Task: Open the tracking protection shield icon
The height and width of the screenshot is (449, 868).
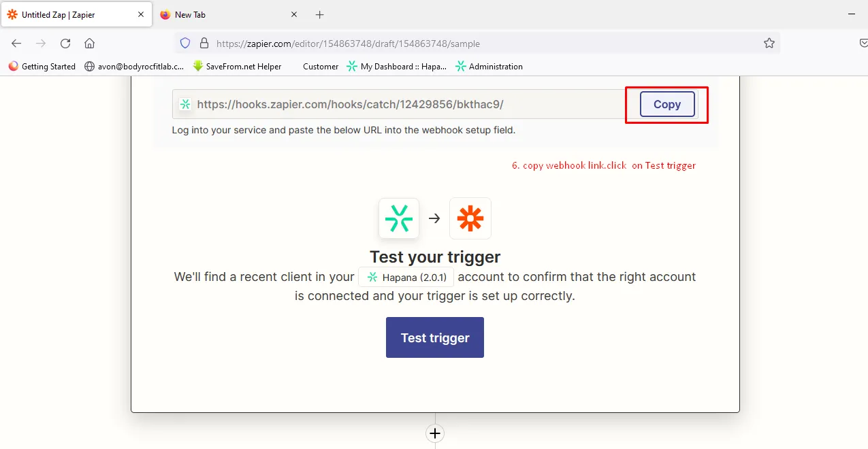Action: pos(185,43)
